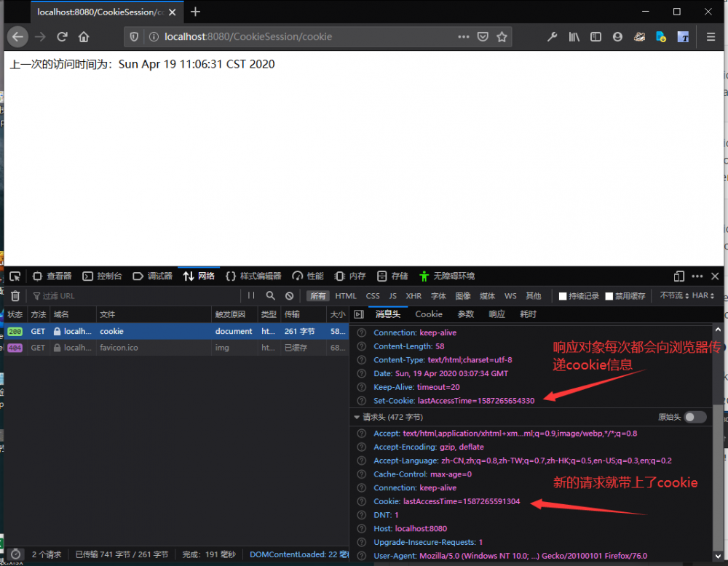Viewport: 728px width, 566px height.
Task: Toggle the 原始头 raw headers switch
Action: pos(695,417)
